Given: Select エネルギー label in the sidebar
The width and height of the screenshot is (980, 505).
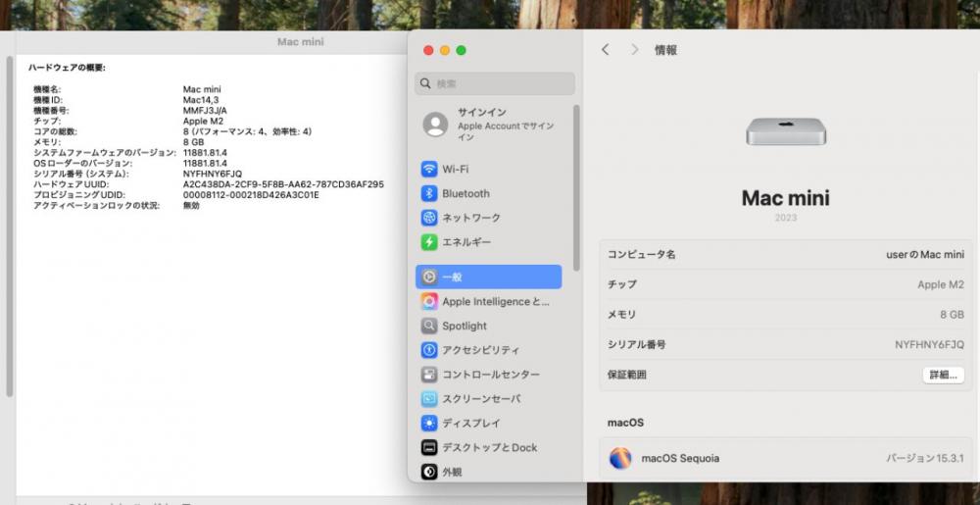Looking at the screenshot, I should click(x=466, y=242).
